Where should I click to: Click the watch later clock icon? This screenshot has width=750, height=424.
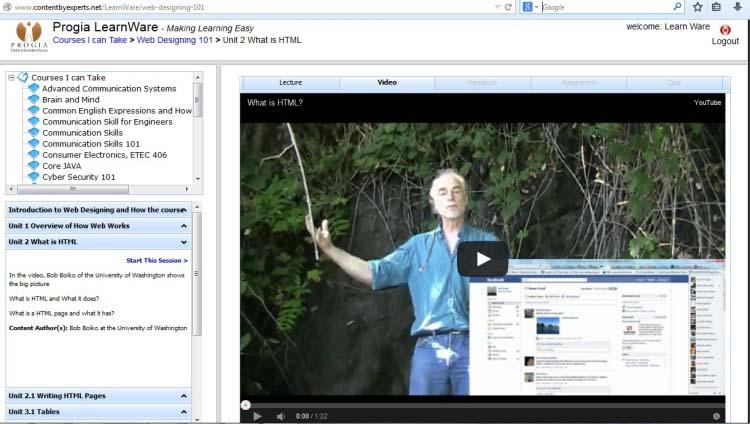click(716, 416)
